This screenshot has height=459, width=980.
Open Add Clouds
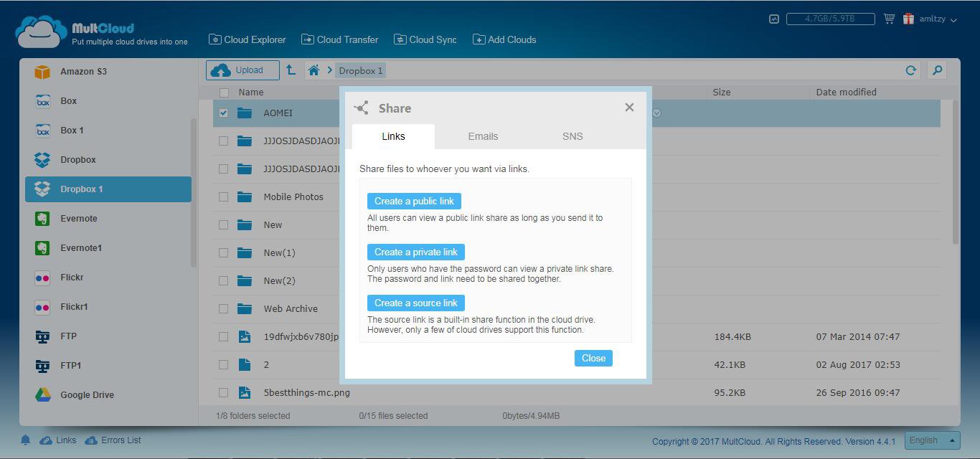[x=504, y=39]
